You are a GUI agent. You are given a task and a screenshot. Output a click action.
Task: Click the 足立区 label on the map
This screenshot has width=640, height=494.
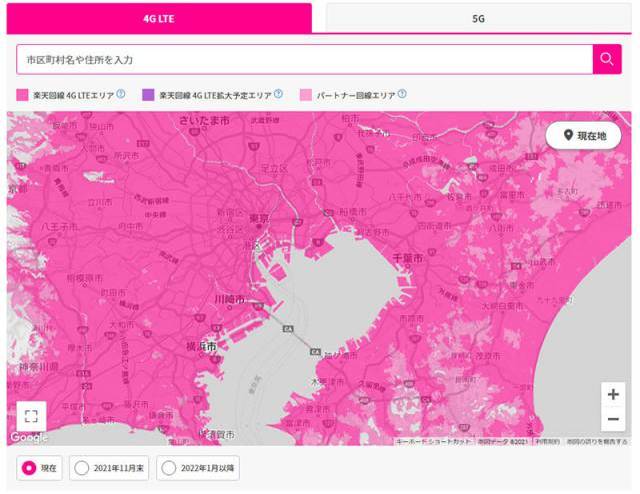click(274, 168)
